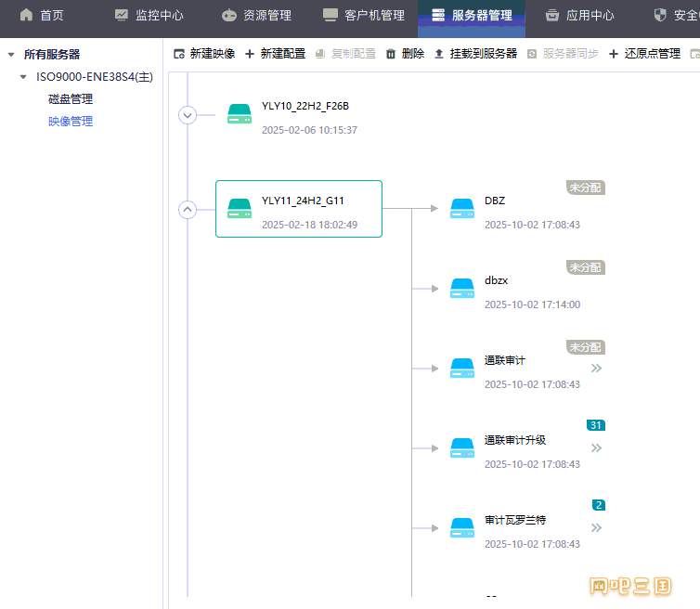The width and height of the screenshot is (700, 609).
Task: Open the 客户机管理 tab
Action: point(363,15)
